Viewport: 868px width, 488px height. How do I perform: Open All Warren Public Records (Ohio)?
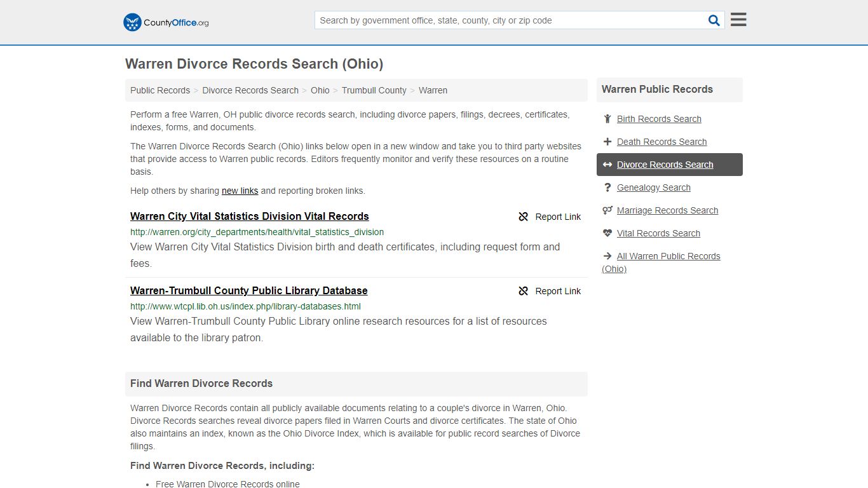pyautogui.click(x=661, y=262)
